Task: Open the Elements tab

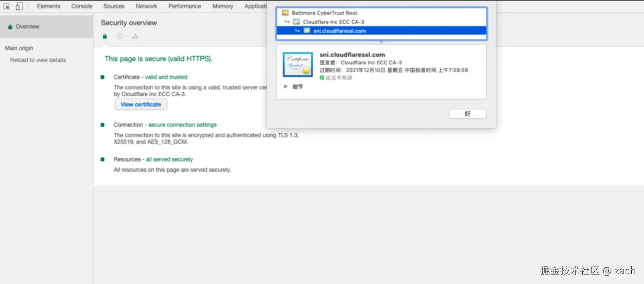Action: 49,6
